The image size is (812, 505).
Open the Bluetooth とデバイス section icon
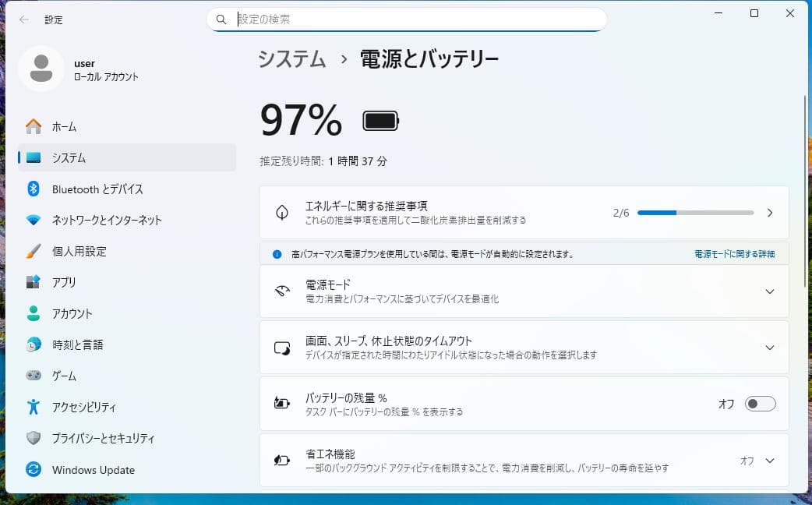click(33, 189)
